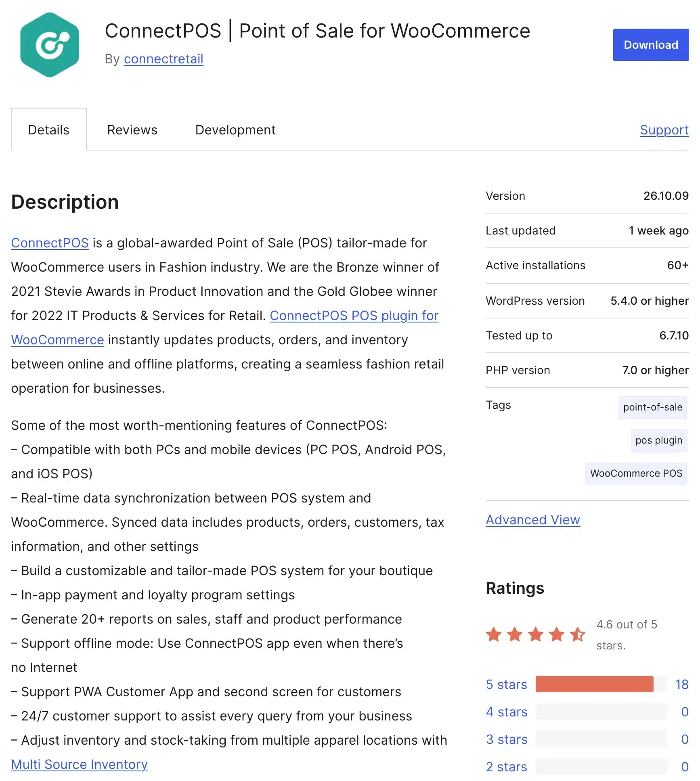This screenshot has height=781, width=700.
Task: Click the version value 26.10.09
Action: (x=666, y=196)
